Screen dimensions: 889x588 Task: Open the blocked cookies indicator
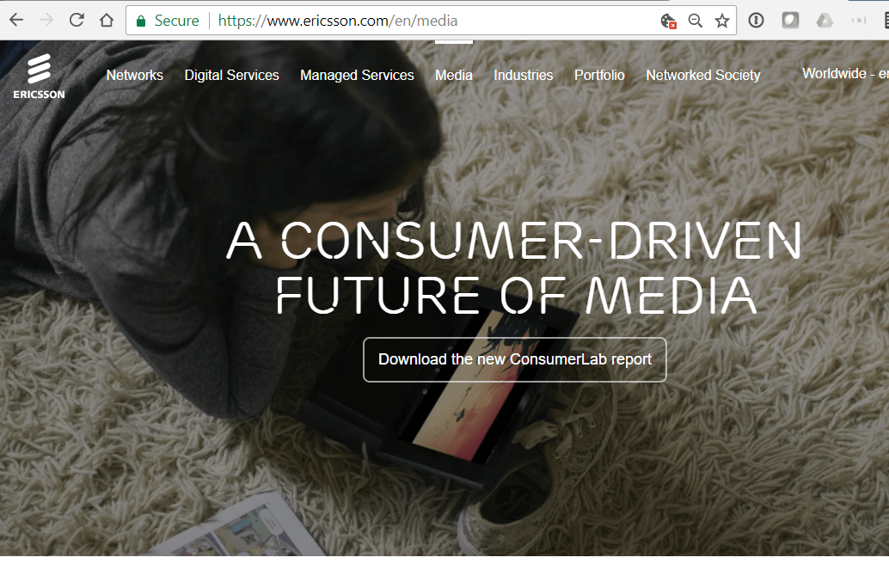click(668, 21)
